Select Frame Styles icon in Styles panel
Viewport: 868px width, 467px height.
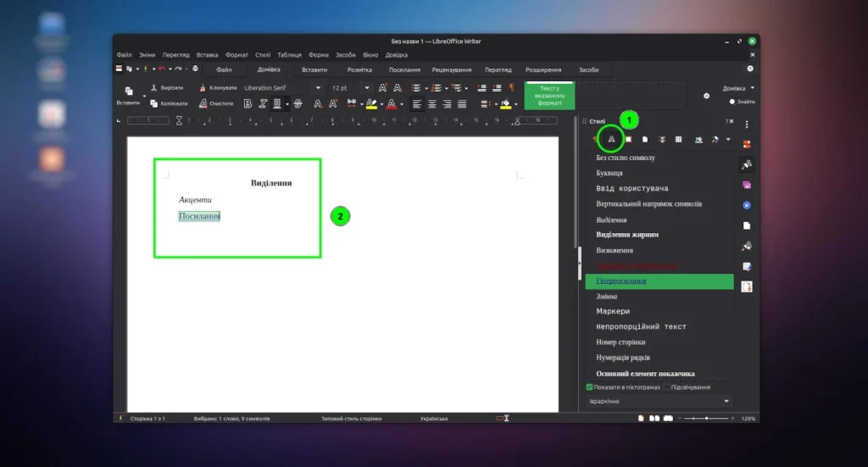628,140
